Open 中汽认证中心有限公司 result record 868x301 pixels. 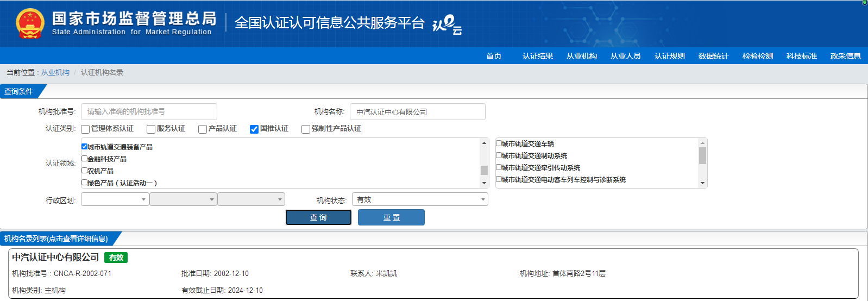pyautogui.click(x=55, y=257)
